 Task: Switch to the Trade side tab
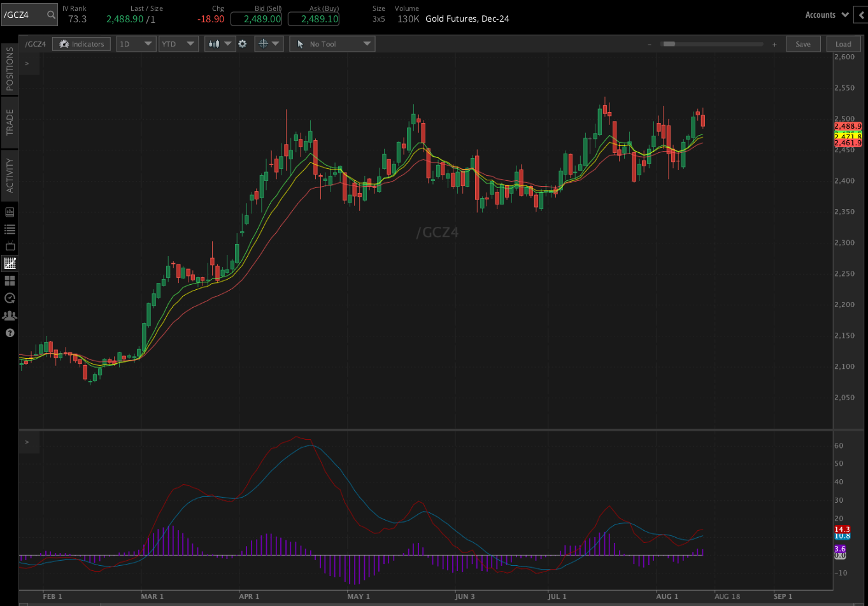10,122
